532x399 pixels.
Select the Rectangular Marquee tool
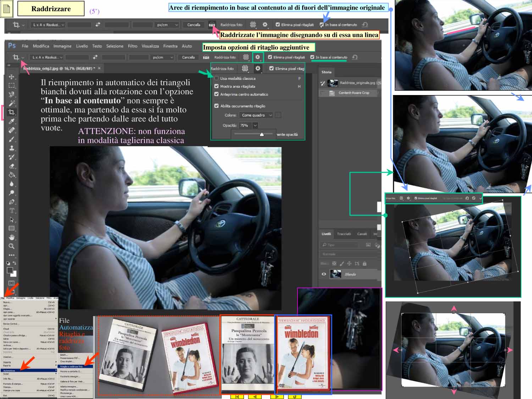(11, 85)
